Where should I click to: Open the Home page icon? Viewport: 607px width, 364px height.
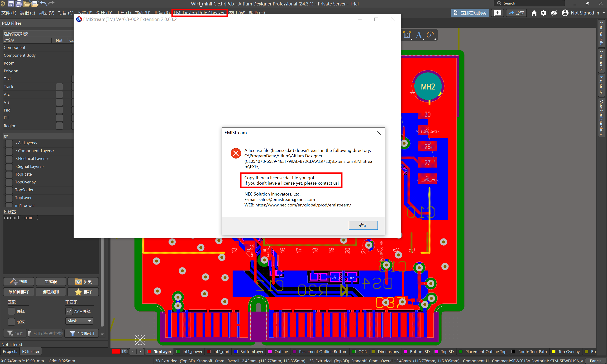534,13
